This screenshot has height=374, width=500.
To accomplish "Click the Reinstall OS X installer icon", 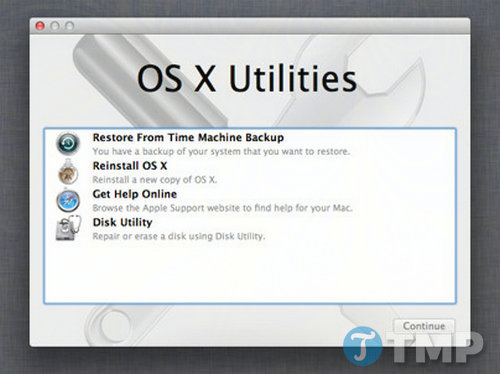I will (x=68, y=172).
